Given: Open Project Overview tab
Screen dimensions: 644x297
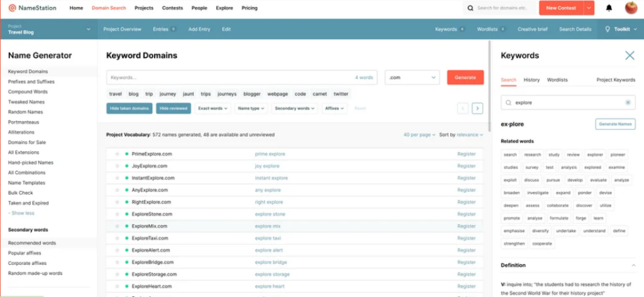Looking at the screenshot, I should click(x=123, y=29).
